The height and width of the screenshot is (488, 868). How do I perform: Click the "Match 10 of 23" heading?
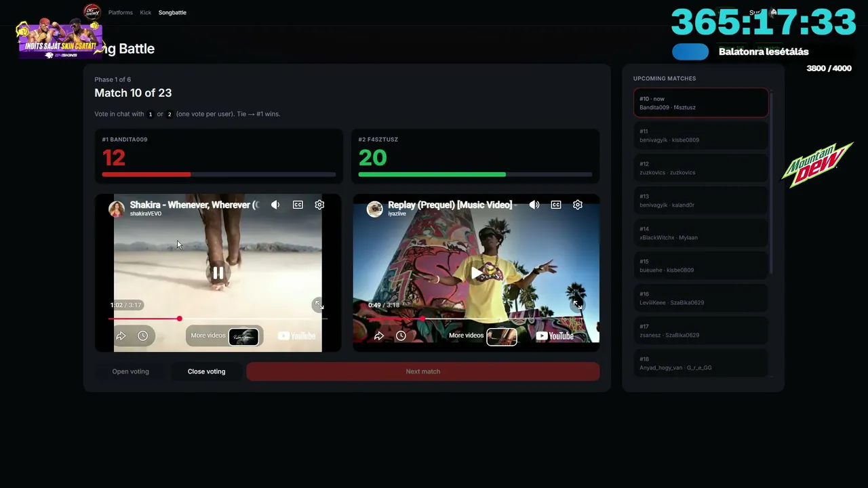133,93
